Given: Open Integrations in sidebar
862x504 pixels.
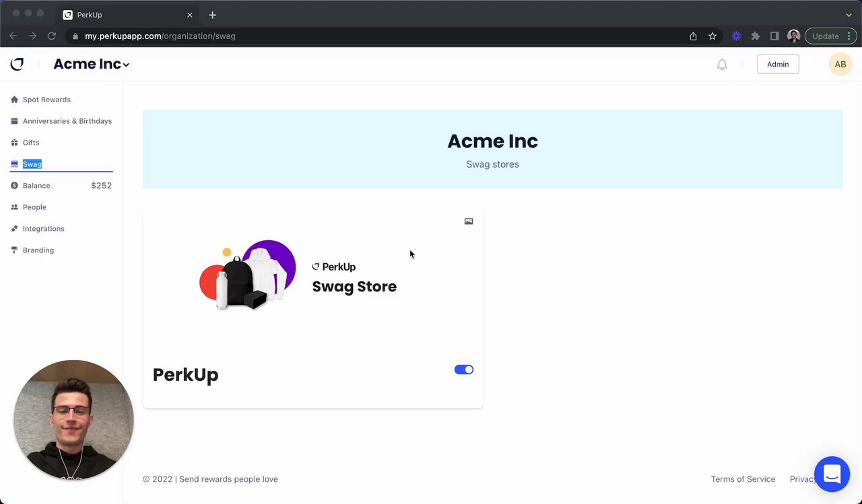Looking at the screenshot, I should pyautogui.click(x=44, y=229).
